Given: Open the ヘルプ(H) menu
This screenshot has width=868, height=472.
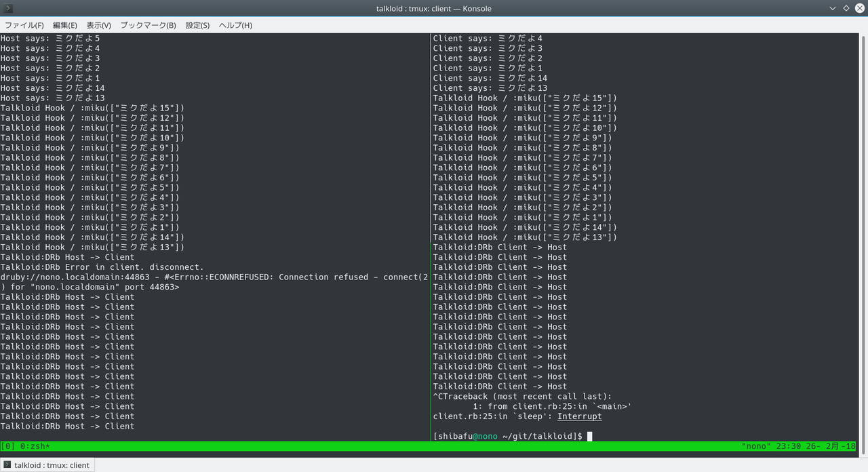Looking at the screenshot, I should 235,25.
